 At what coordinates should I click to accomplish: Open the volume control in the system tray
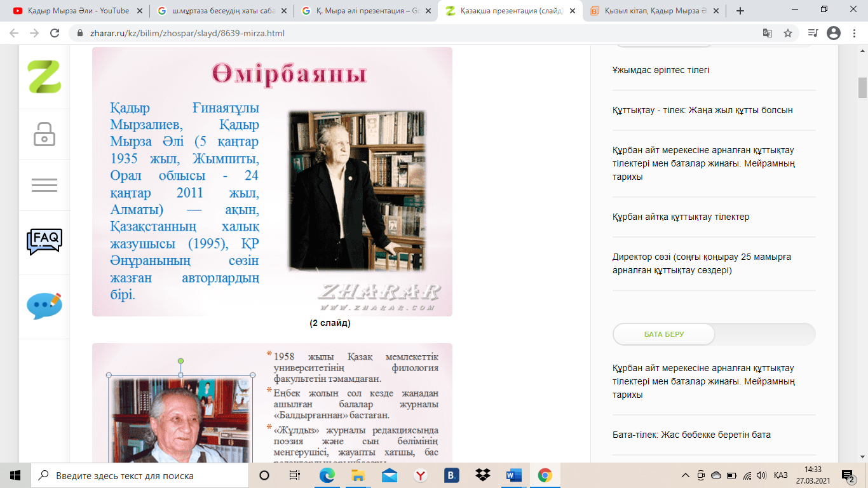click(762, 475)
